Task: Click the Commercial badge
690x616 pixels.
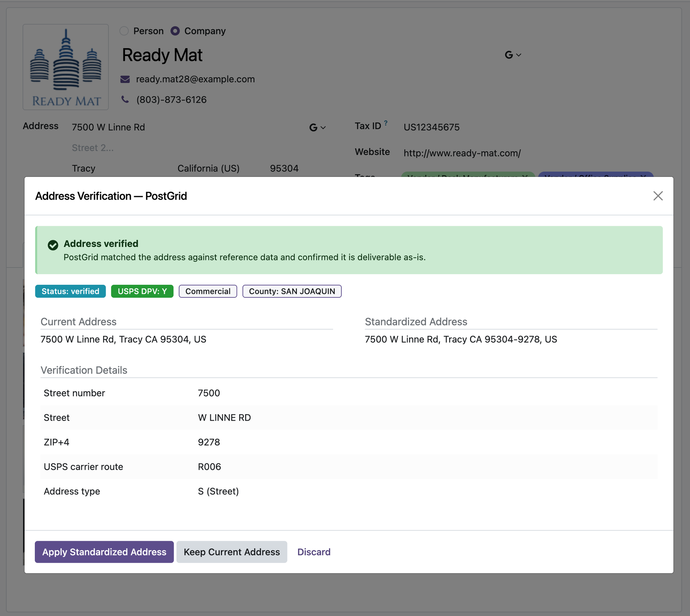Action: tap(208, 291)
